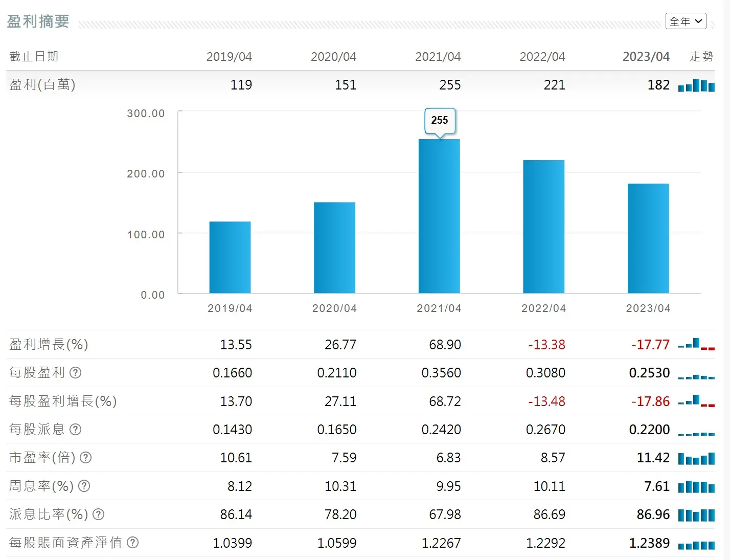Click the 86.96 payout ratio value
The image size is (730, 560).
point(653,514)
